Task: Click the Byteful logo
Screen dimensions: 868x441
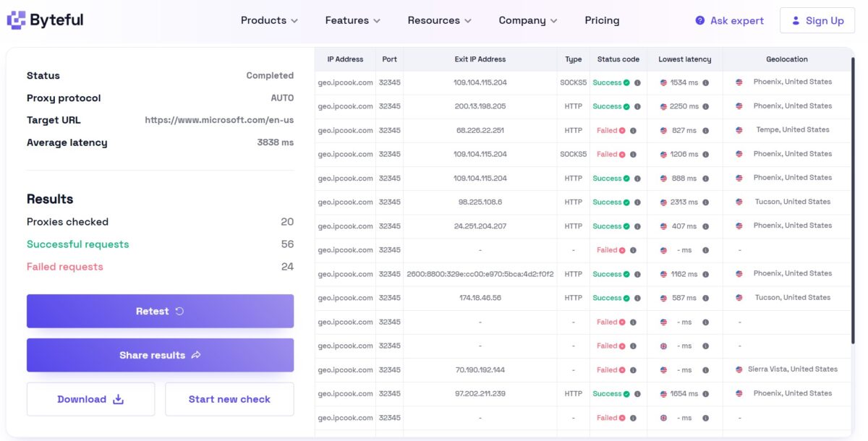Action: 46,20
